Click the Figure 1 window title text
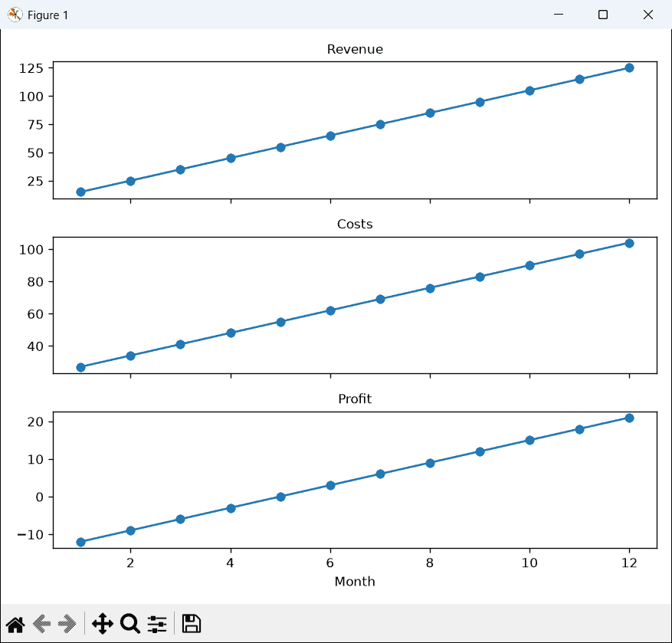 point(48,15)
